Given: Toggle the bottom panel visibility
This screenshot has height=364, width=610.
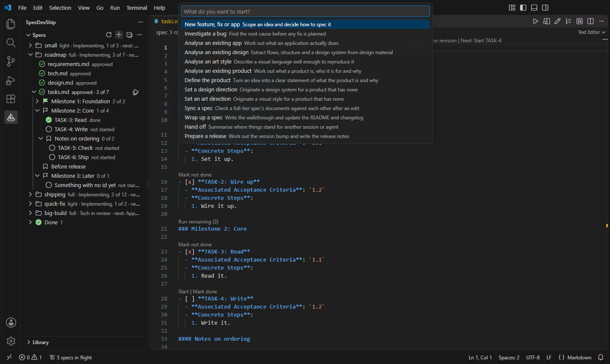Looking at the screenshot, I should (x=534, y=8).
